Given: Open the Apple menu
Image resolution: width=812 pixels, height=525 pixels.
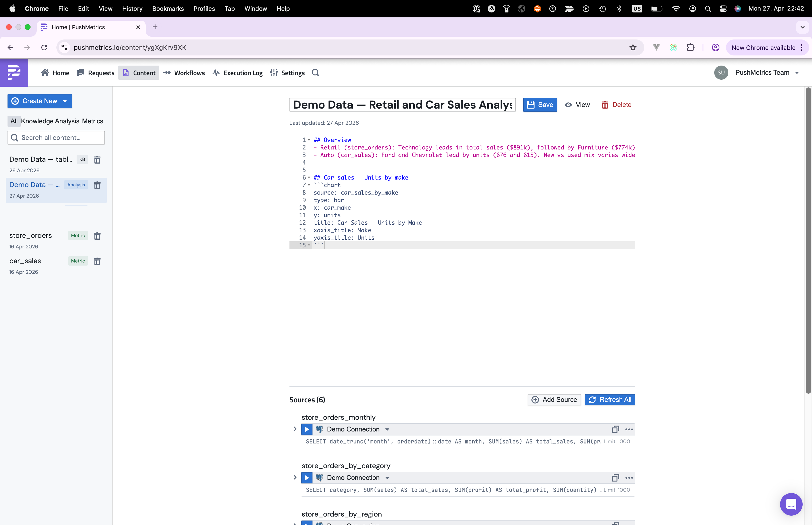Looking at the screenshot, I should click(12, 8).
